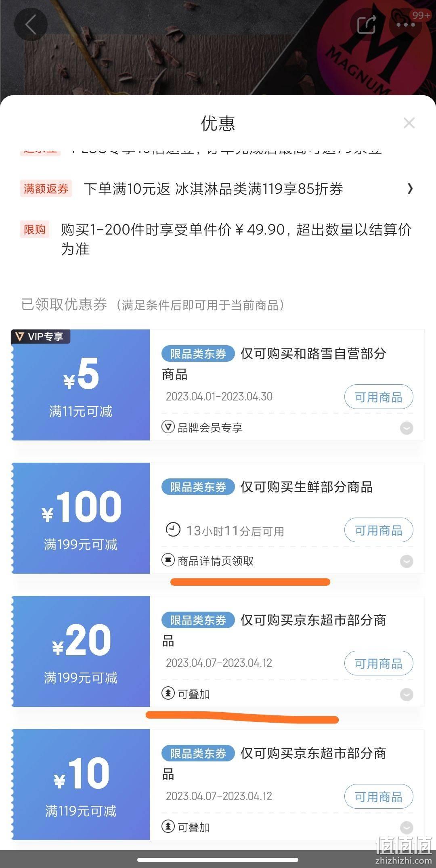Tap the 商品详情页领取 icon
This screenshot has width=436, height=868.
pos(168,560)
